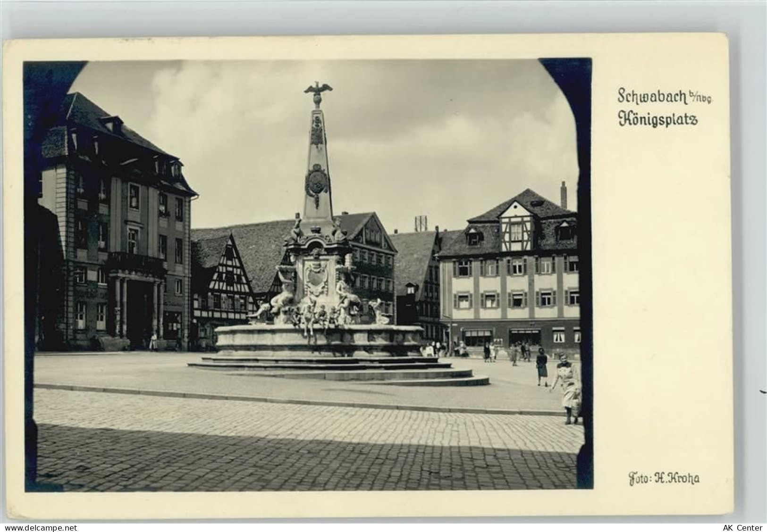This screenshot has width=767, height=532.
Task: Click the 'Königsplatz' caption text
Action: pyautogui.click(x=657, y=119)
